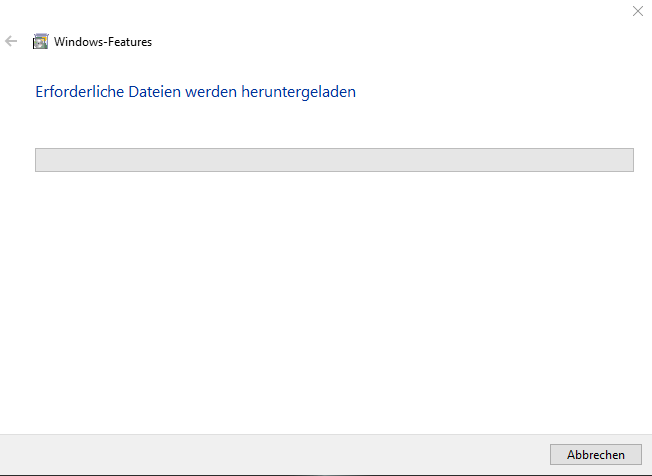The width and height of the screenshot is (652, 476).
Task: Dismiss the window using the X icon
Action: 637,11
